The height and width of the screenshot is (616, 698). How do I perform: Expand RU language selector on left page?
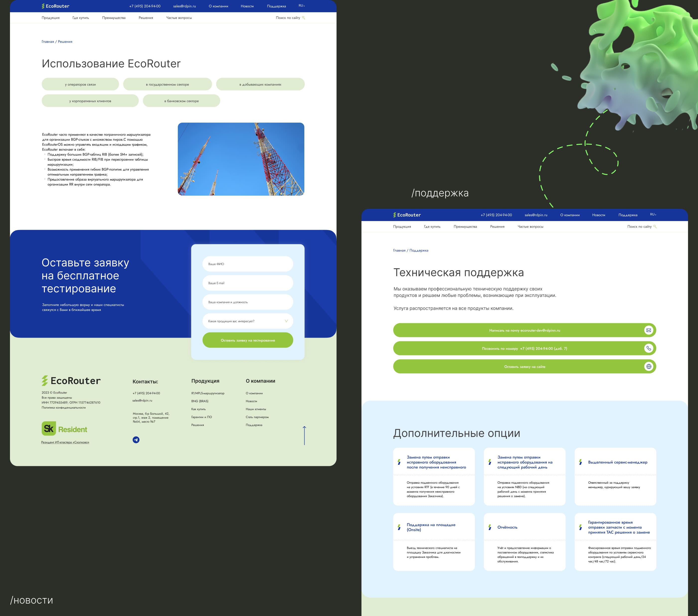(302, 6)
